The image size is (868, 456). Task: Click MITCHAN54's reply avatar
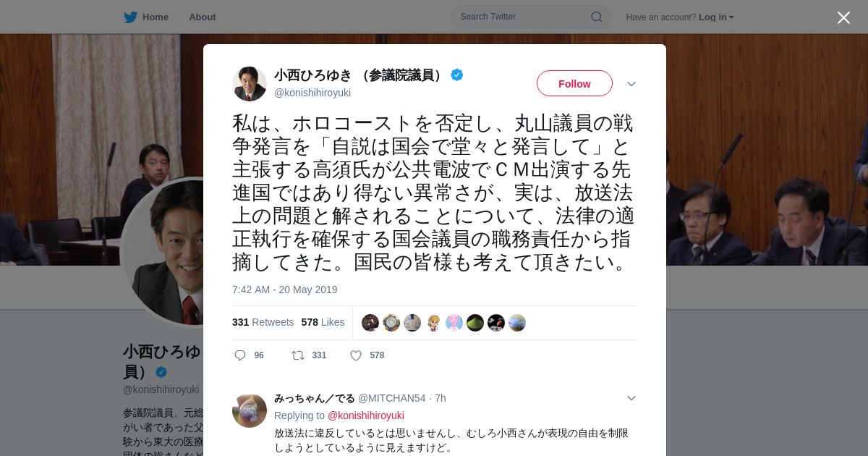click(x=250, y=410)
